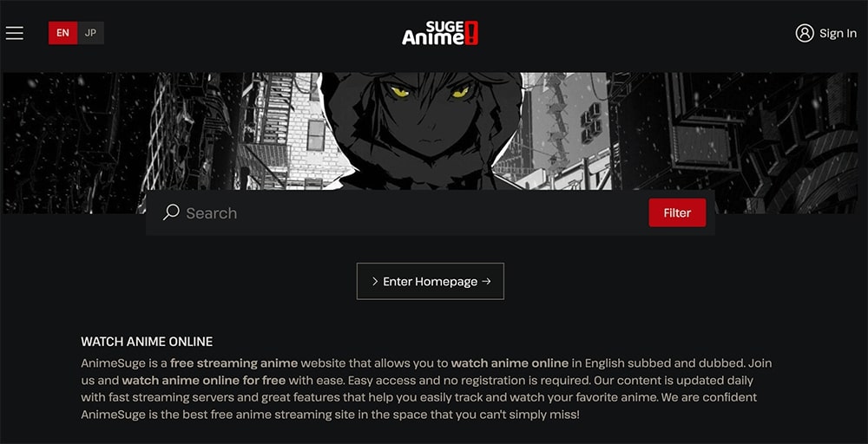Screen dimensions: 868x444
Task: Open the red Filter button
Action: coord(677,212)
